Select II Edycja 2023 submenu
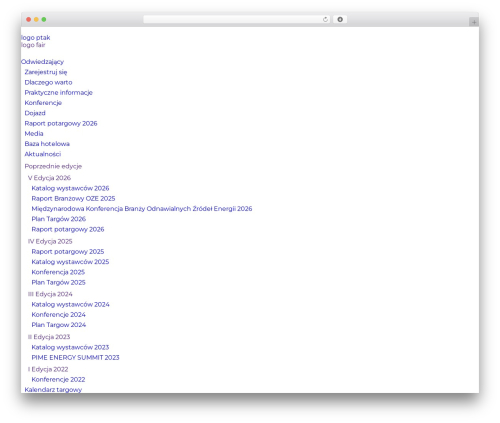Screen dimensions: 500x423 pos(49,337)
